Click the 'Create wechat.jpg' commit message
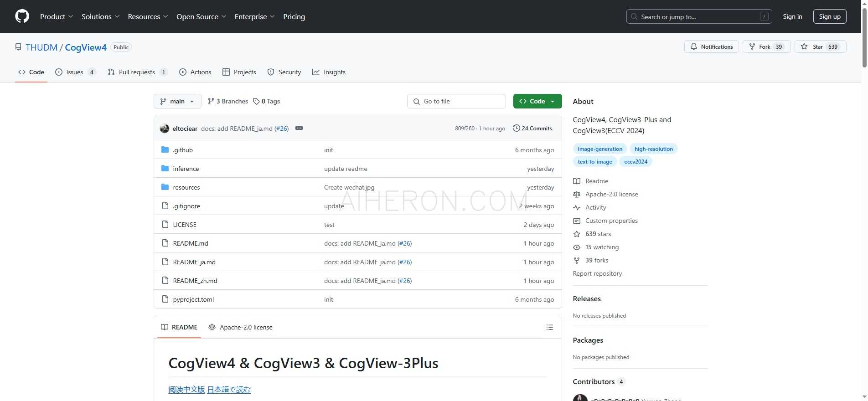The width and height of the screenshot is (868, 401). (x=349, y=187)
